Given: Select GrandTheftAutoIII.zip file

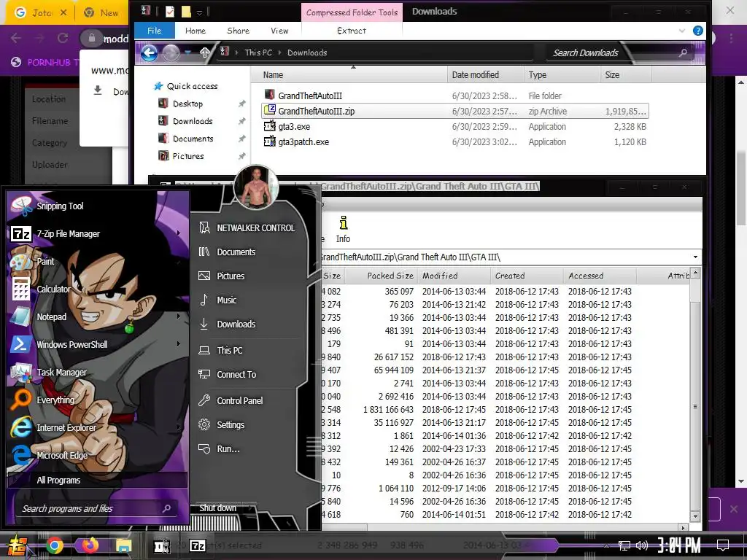Looking at the screenshot, I should 455,111.
